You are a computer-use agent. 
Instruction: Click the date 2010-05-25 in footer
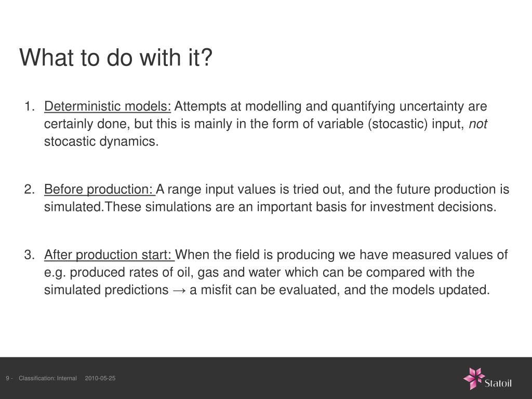pyautogui.click(x=100, y=378)
